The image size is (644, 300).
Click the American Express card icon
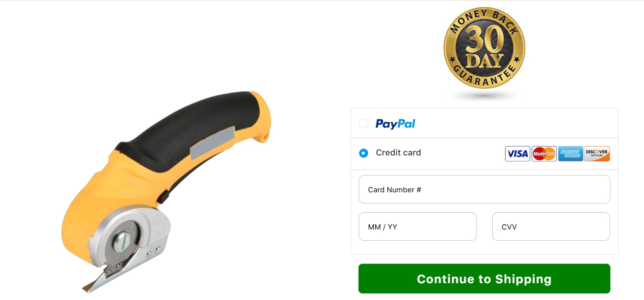[570, 154]
